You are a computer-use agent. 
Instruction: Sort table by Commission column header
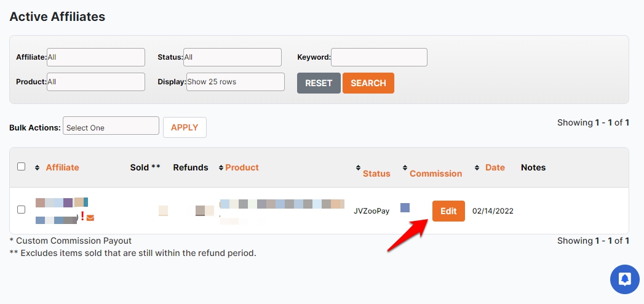435,174
